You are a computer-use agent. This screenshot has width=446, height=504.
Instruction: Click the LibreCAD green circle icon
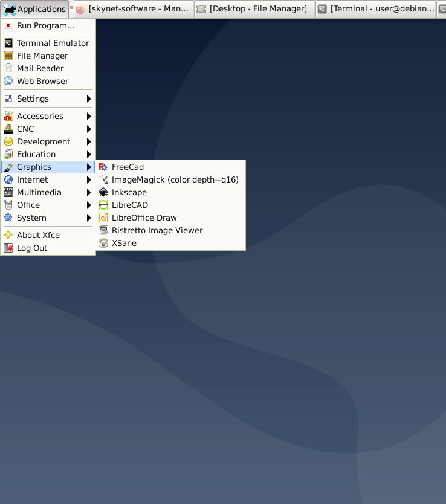(103, 205)
